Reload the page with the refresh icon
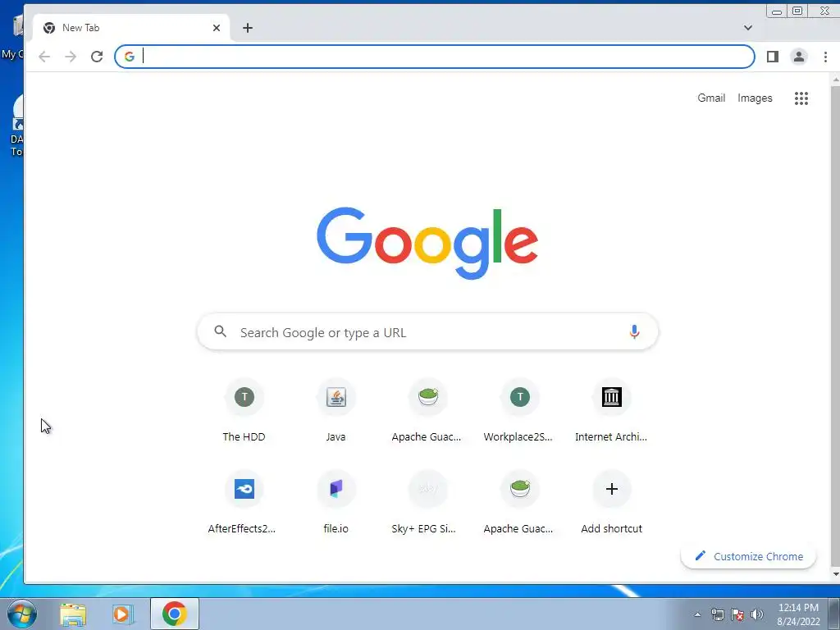This screenshot has height=630, width=840. pos(97,57)
